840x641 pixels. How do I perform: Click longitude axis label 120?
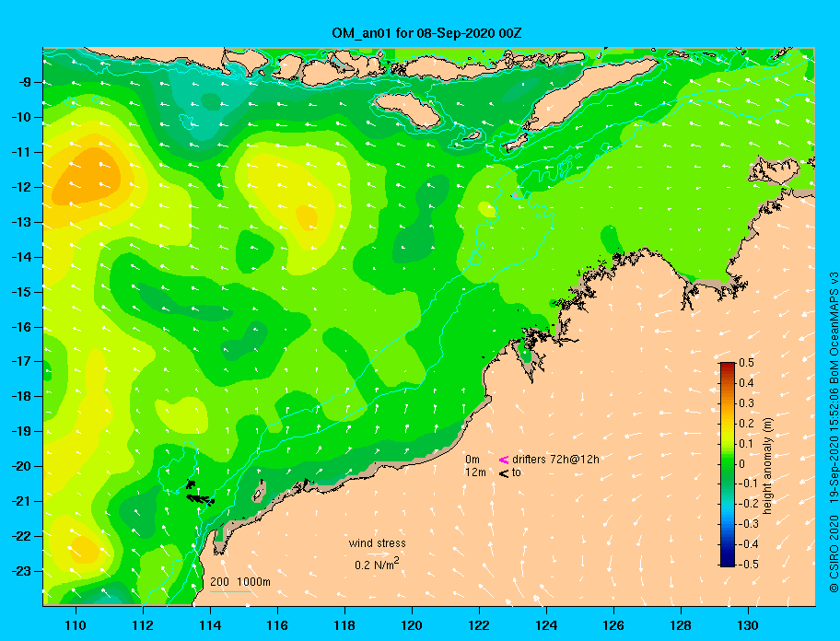(412, 625)
